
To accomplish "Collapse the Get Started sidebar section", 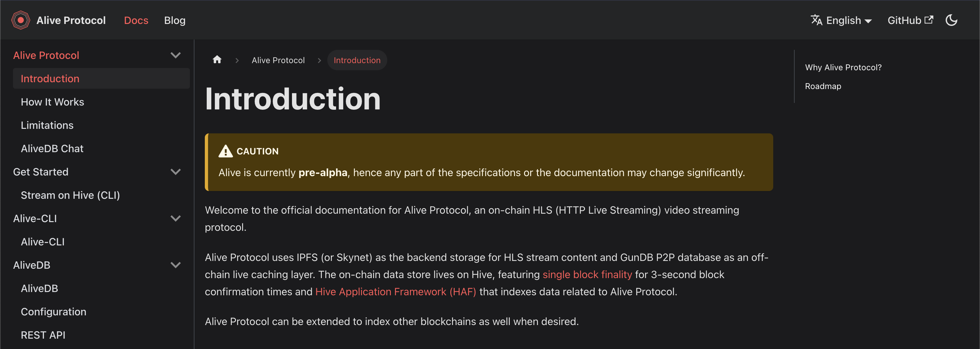I will pyautogui.click(x=175, y=172).
